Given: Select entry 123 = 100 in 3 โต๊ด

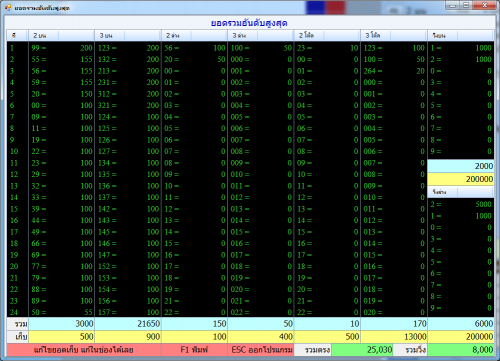Looking at the screenshot, I should (x=394, y=48).
